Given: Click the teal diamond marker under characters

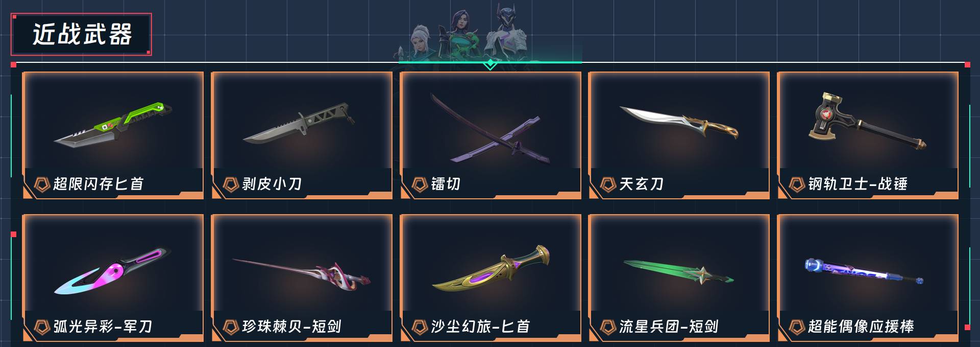Looking at the screenshot, I should click(x=490, y=64).
